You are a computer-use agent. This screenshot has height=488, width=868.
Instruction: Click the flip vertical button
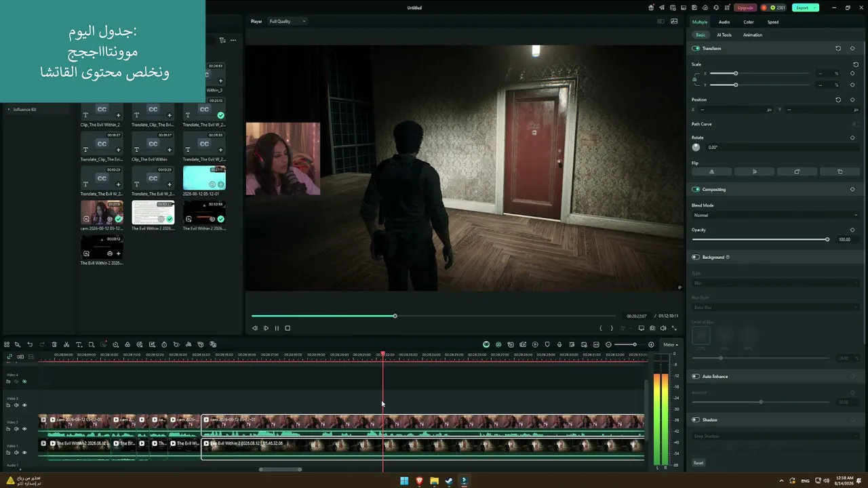(755, 171)
